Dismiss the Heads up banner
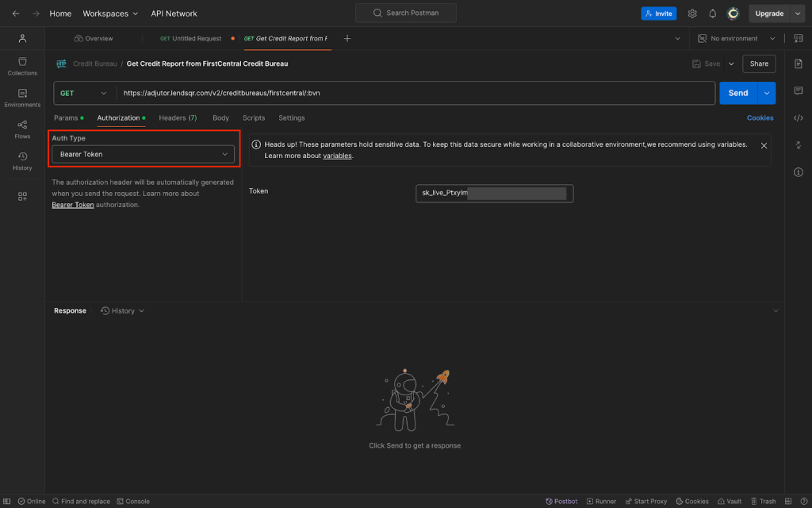 (x=764, y=146)
